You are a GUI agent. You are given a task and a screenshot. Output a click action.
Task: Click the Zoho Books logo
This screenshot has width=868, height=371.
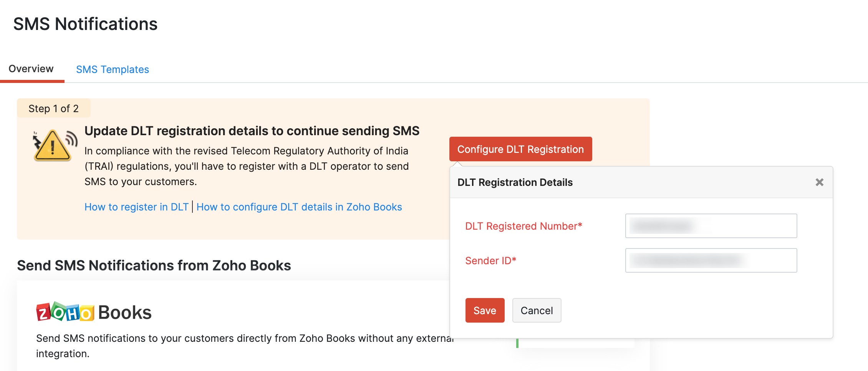[x=94, y=312]
